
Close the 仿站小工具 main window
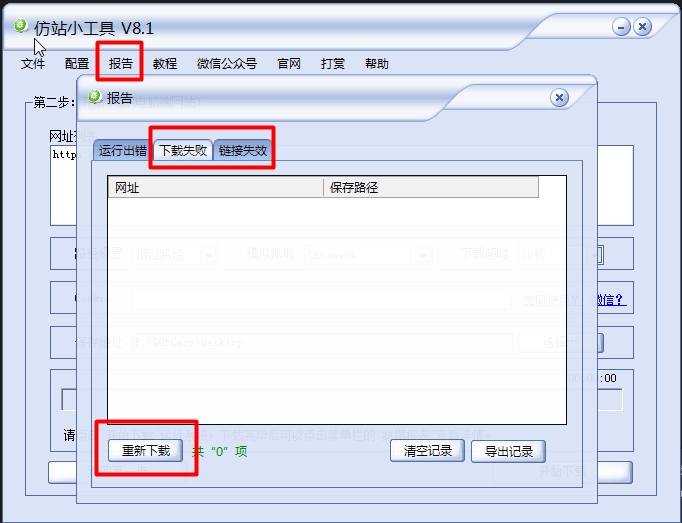pos(642,27)
